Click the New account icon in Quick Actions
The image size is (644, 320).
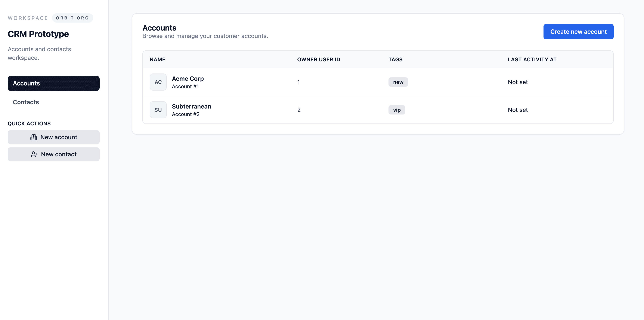tap(34, 137)
